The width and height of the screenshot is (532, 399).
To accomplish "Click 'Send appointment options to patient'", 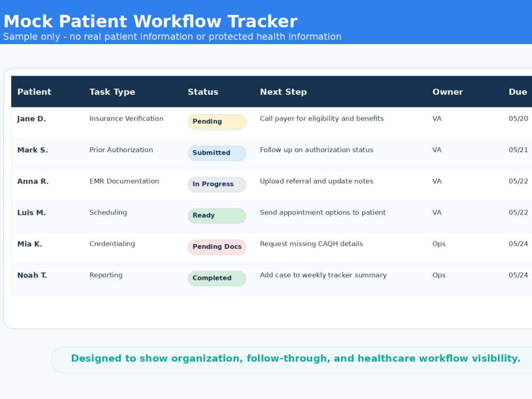I will point(323,212).
